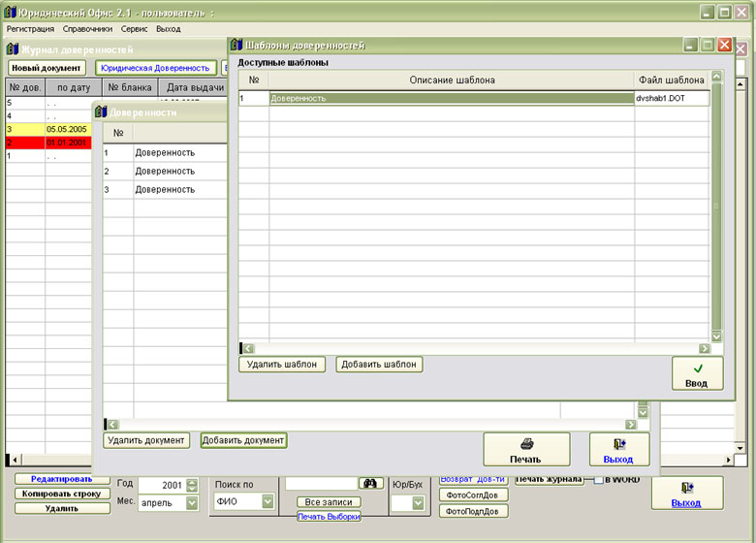This screenshot has height=543, width=756.
Task: Select template row Доверенность in templates list
Action: [x=452, y=98]
